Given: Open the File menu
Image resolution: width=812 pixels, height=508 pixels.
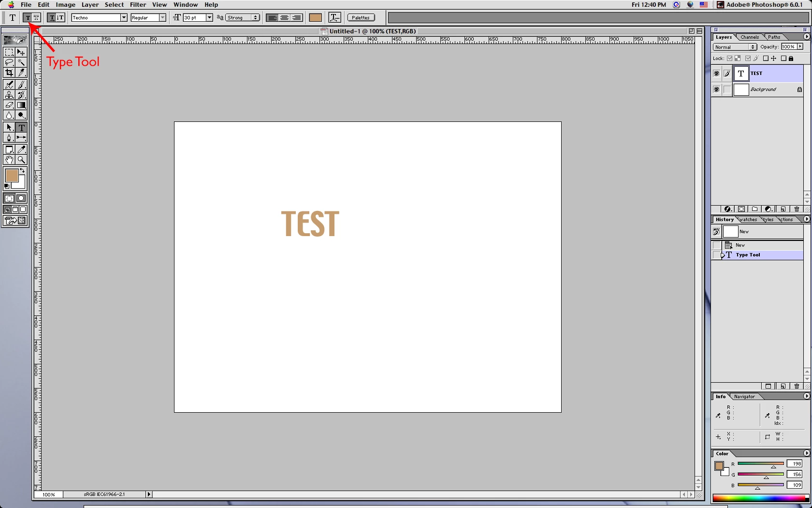Looking at the screenshot, I should tap(26, 5).
